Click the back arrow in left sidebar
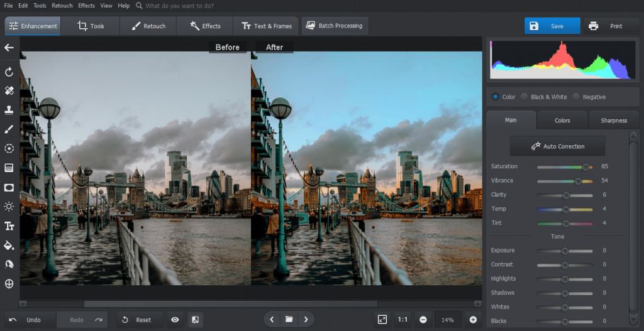This screenshot has width=644, height=331. tap(9, 48)
